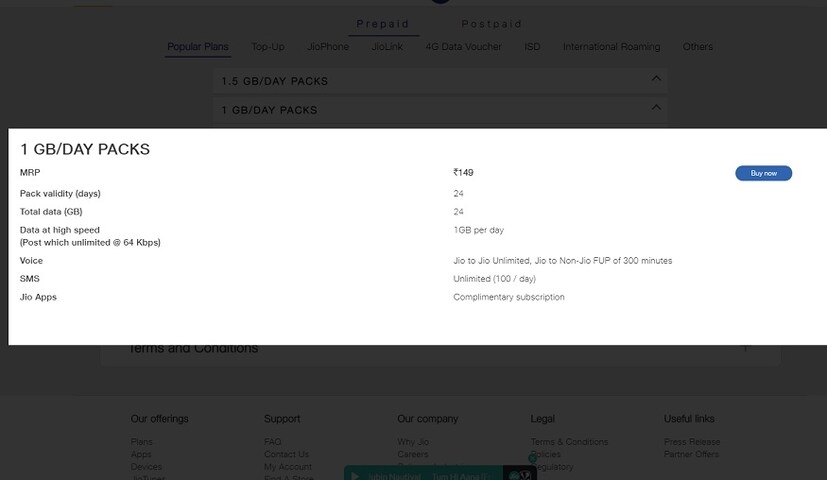Open the Others plans tab
The width and height of the screenshot is (827, 480).
point(698,47)
